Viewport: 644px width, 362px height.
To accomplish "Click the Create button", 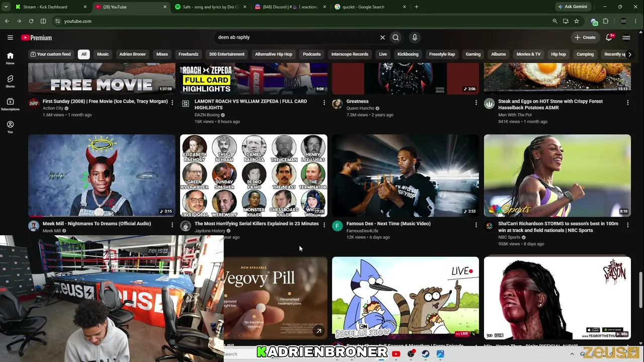I will [x=585, y=37].
